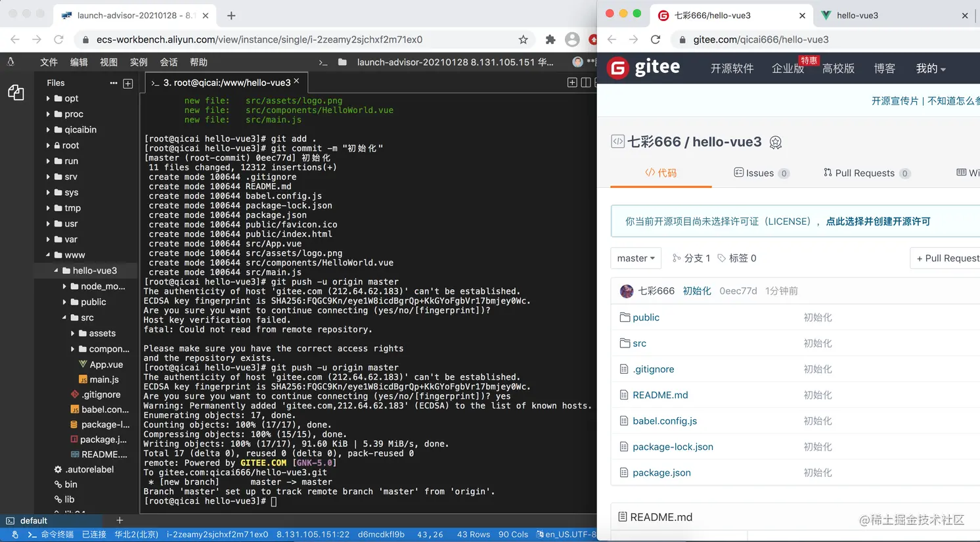Expand the root folder
This screenshot has height=542, width=980.
pos(48,146)
